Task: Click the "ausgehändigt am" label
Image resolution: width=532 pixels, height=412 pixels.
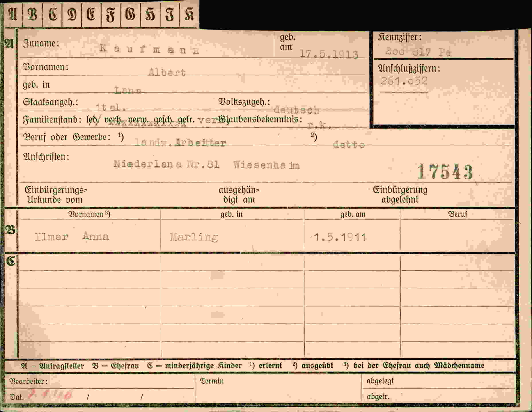Action: (x=239, y=195)
